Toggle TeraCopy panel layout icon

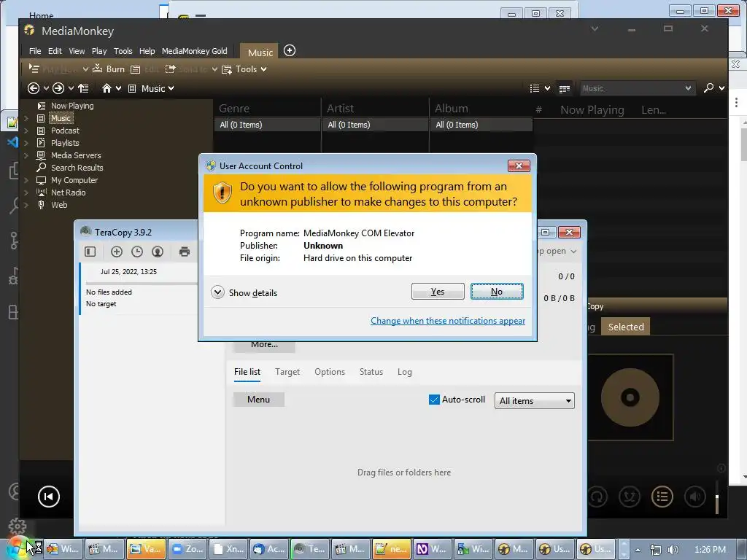coord(90,252)
